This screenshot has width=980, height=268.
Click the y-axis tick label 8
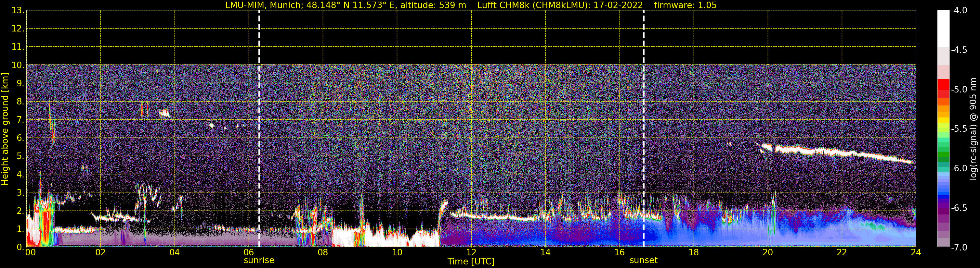20,102
